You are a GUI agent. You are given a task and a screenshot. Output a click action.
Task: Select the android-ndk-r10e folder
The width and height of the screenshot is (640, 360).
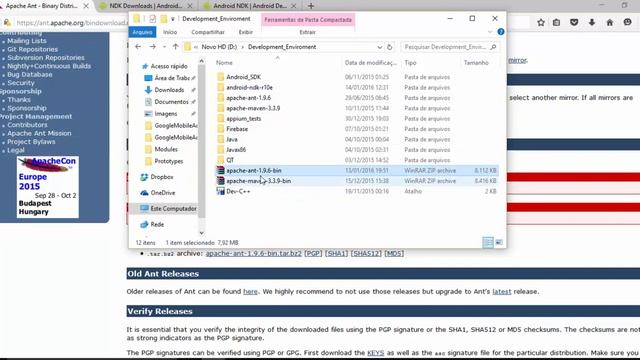pyautogui.click(x=249, y=87)
